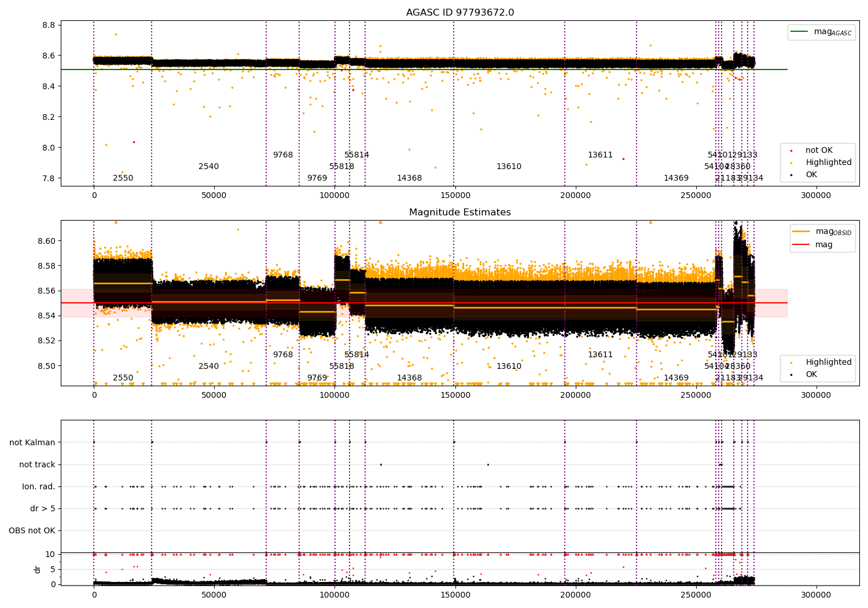The height and width of the screenshot is (608, 868).
Task: Click x-axis tick '200000' in Magnitude Estimates plot
Action: (x=575, y=395)
